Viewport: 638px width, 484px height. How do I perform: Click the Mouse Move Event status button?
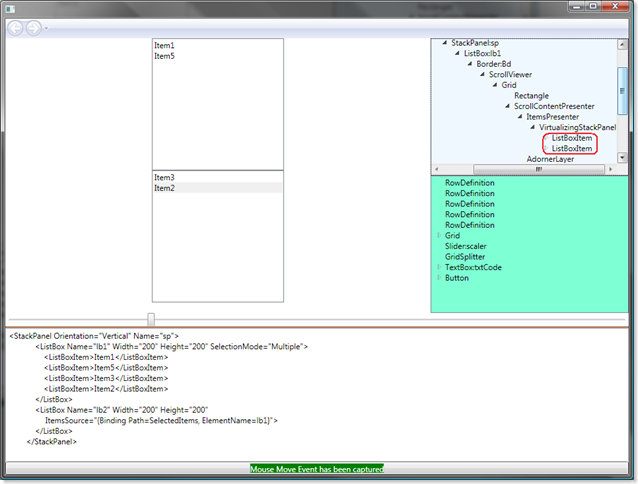(317, 469)
